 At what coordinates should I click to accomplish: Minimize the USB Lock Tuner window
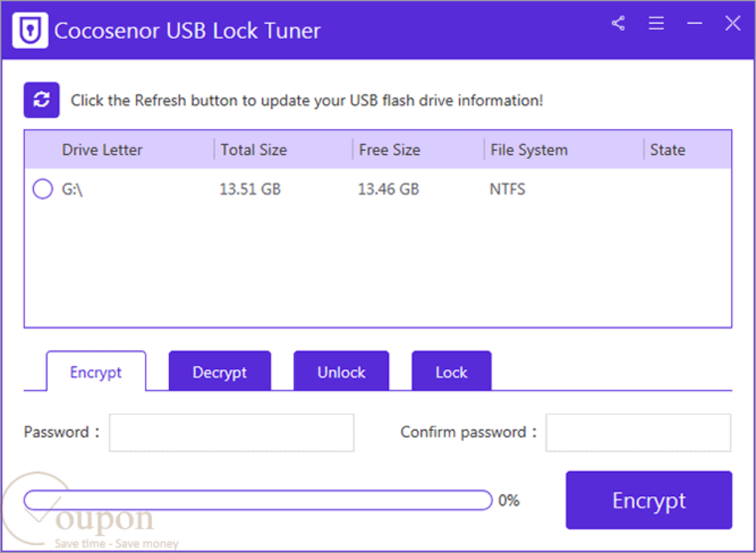(x=694, y=23)
